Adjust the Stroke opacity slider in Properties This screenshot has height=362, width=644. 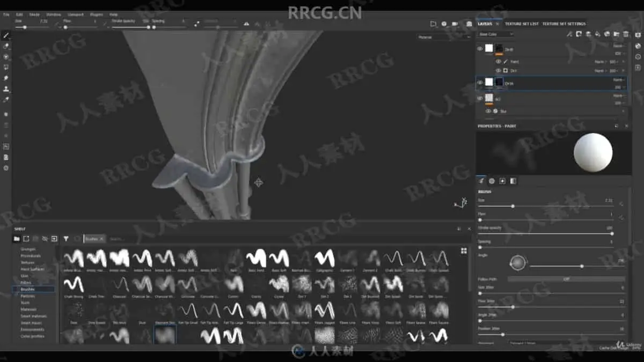(x=546, y=233)
